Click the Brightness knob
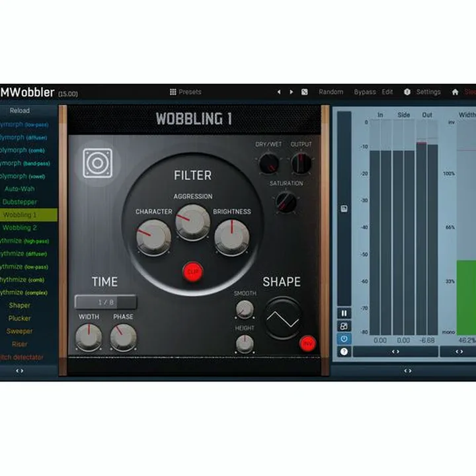Viewport: 476px width, 476px height. pos(232,237)
